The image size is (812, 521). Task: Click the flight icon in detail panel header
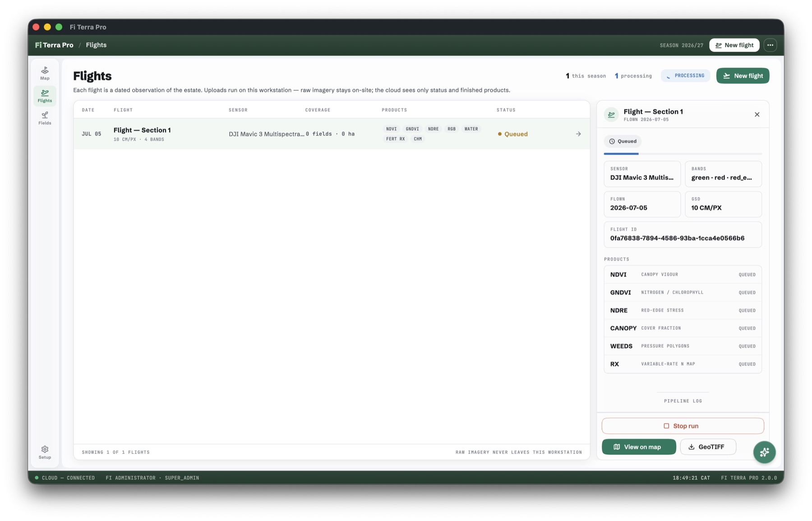point(611,115)
